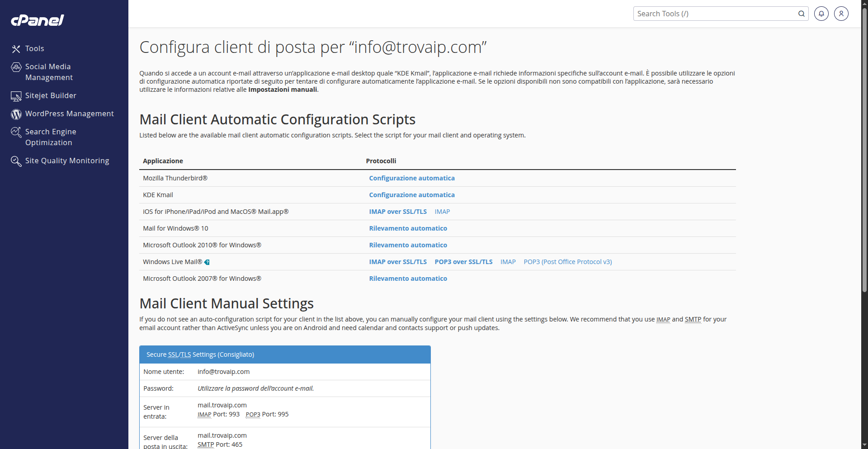Screen dimensions: 868x449
Task: Click POP3 over SSL/TLS for Windows Live Mail
Action: point(463,262)
